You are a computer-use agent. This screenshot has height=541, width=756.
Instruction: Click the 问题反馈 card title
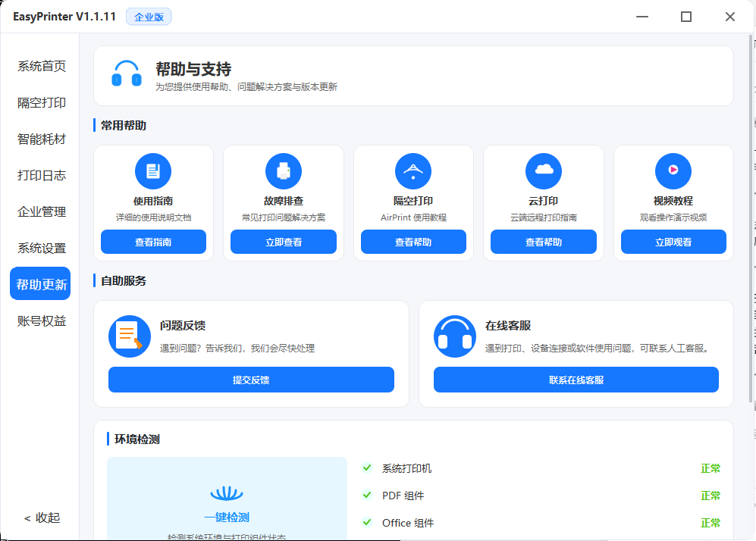point(183,326)
